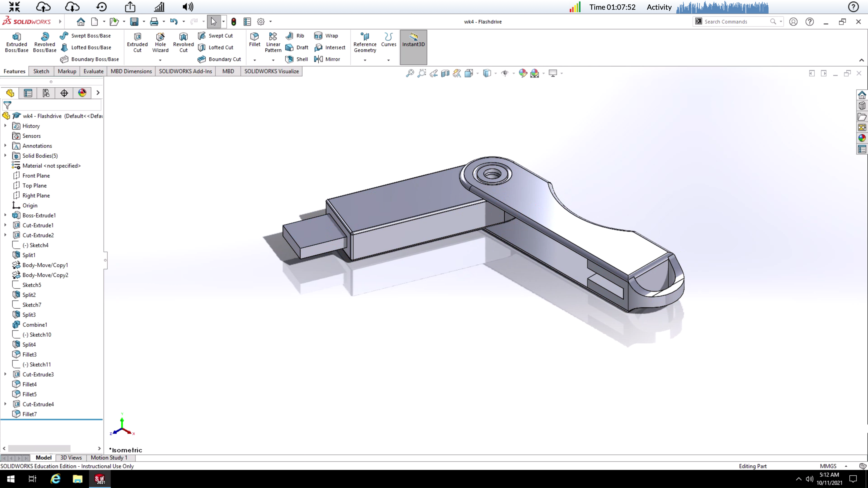Toggle the audio speaker icon at top
This screenshot has width=868, height=488.
coord(188,7)
